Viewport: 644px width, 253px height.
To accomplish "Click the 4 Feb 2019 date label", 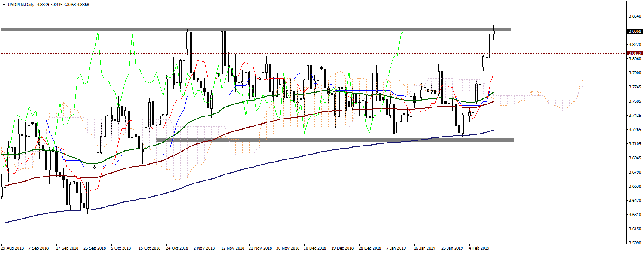I will coord(479,248).
